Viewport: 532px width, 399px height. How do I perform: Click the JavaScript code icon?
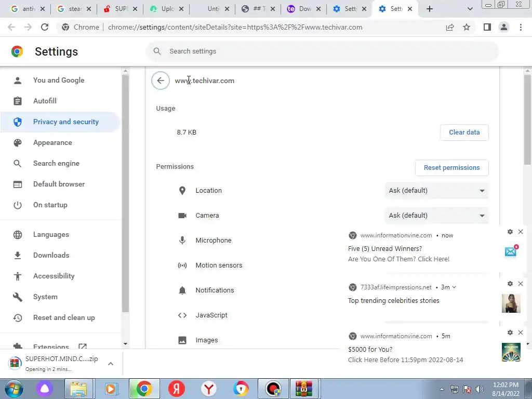[x=182, y=315]
